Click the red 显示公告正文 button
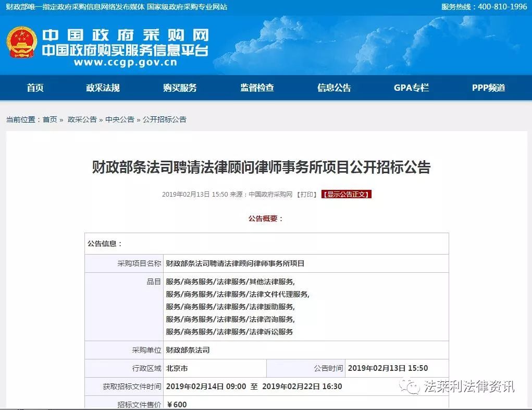 (347, 194)
